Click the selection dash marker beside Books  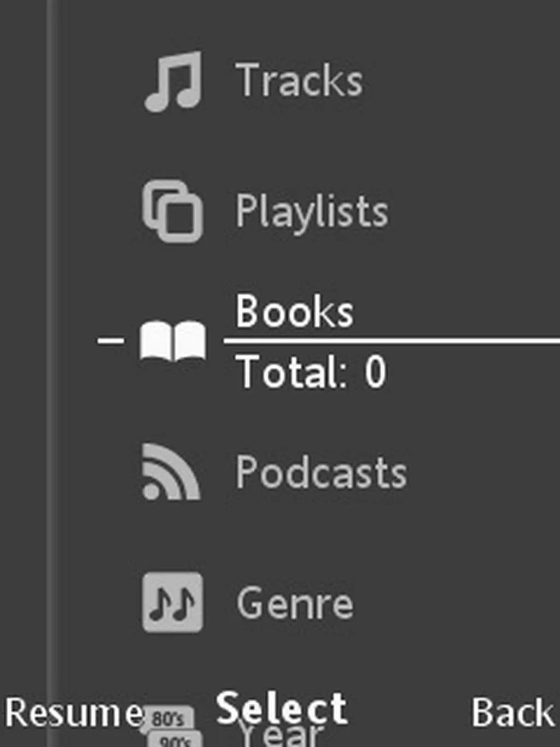(x=110, y=340)
